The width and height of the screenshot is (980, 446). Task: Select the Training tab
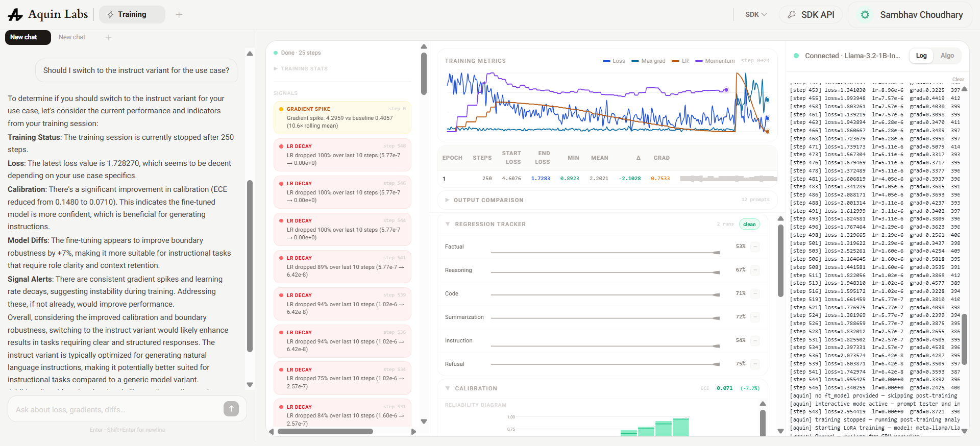pos(132,14)
